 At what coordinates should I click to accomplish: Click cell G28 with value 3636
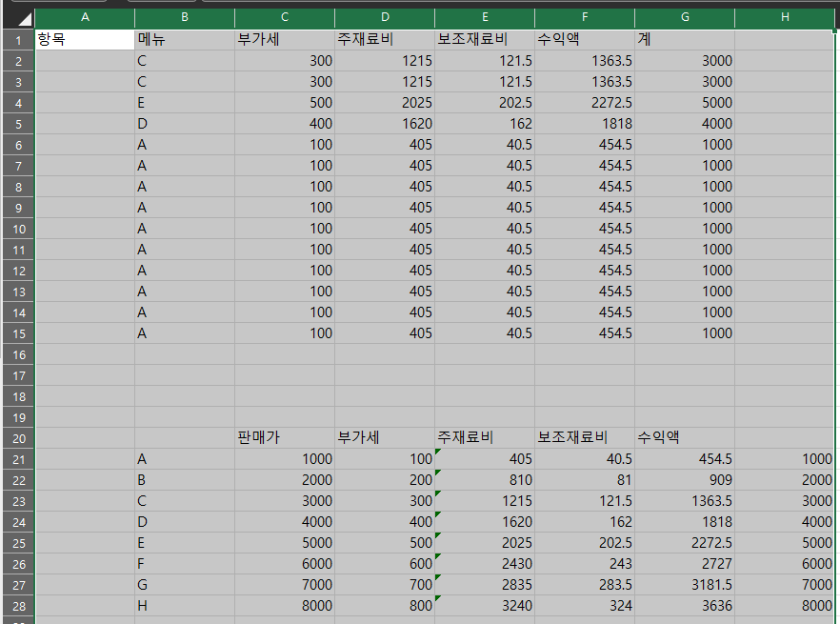(x=685, y=606)
